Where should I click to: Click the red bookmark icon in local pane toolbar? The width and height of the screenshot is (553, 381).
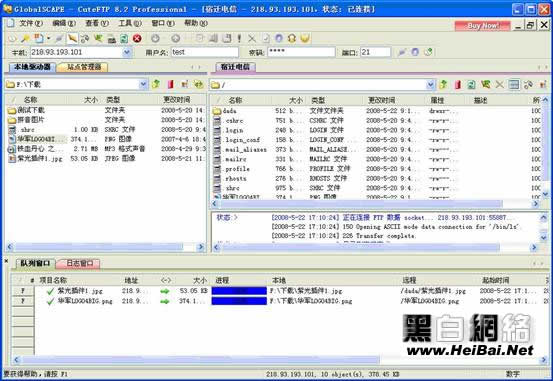tap(170, 84)
